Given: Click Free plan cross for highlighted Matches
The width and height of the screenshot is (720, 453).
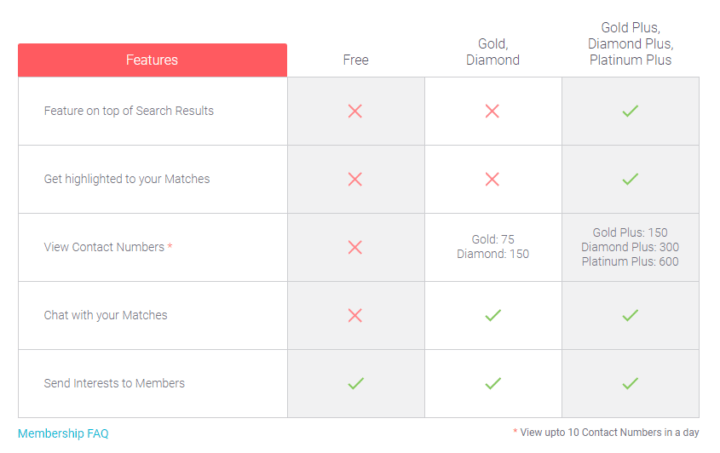Looking at the screenshot, I should click(x=355, y=179).
